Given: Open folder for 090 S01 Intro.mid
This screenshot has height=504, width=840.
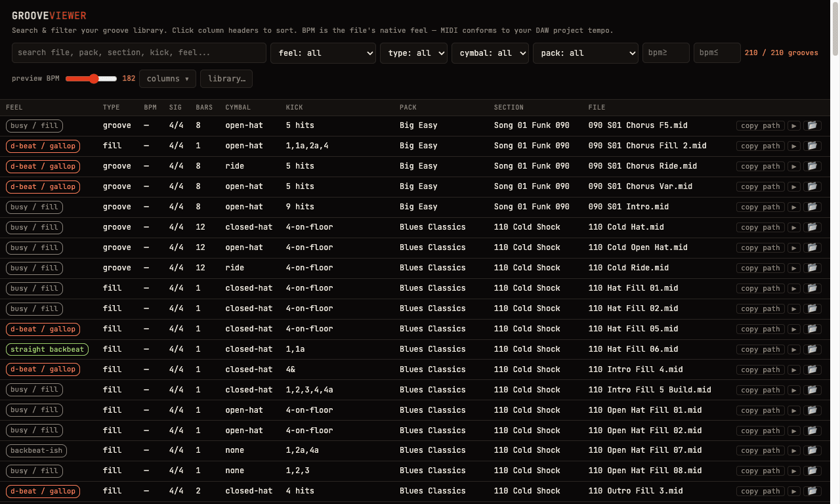Looking at the screenshot, I should coord(812,207).
